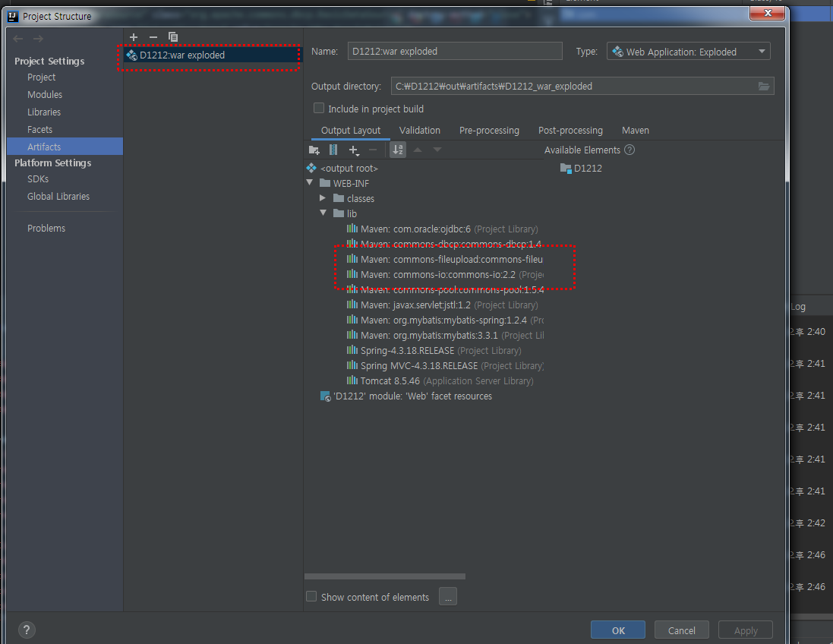
Task: Select javax.servlet:jstl:1.2 library entry
Action: [x=443, y=305]
